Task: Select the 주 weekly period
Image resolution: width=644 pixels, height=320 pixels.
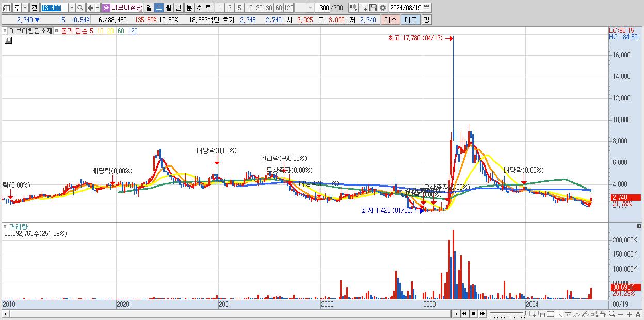Action: tap(158, 8)
